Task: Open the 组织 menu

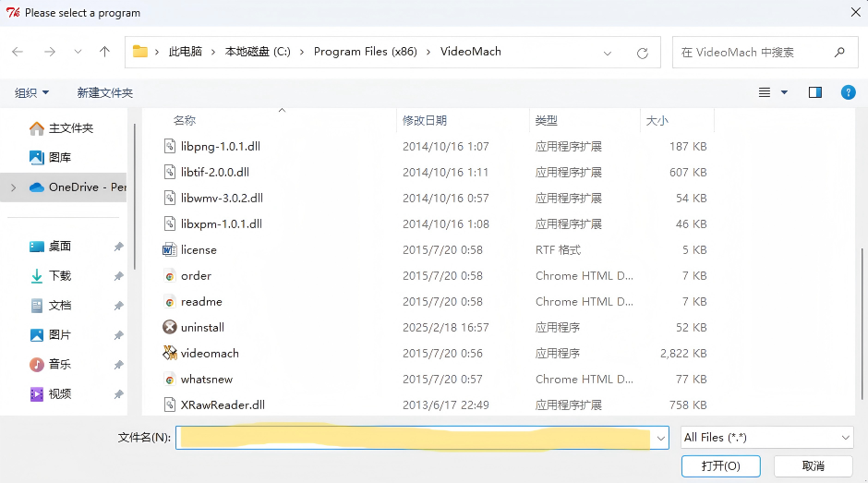Action: (x=31, y=92)
